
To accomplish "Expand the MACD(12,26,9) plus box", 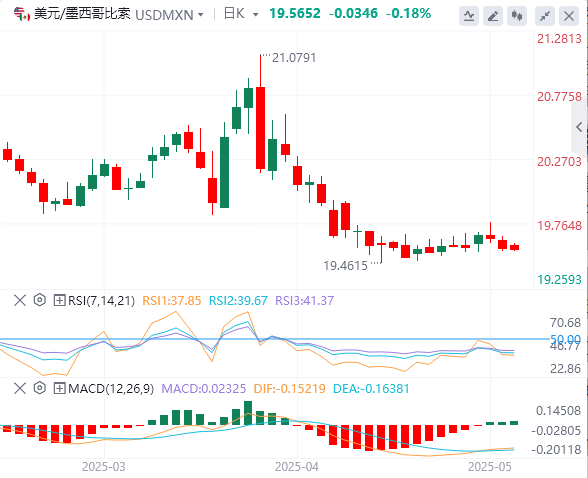I will (x=59, y=388).
